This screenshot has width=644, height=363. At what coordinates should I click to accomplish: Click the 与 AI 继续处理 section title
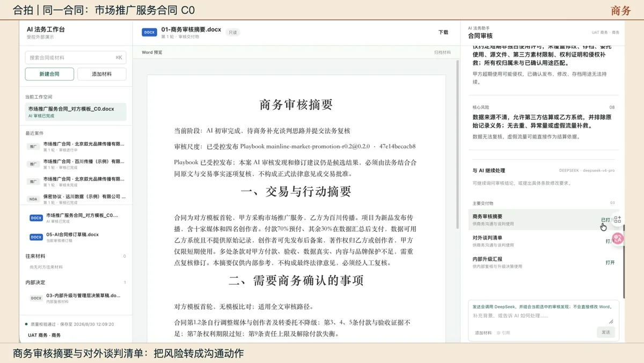click(488, 171)
